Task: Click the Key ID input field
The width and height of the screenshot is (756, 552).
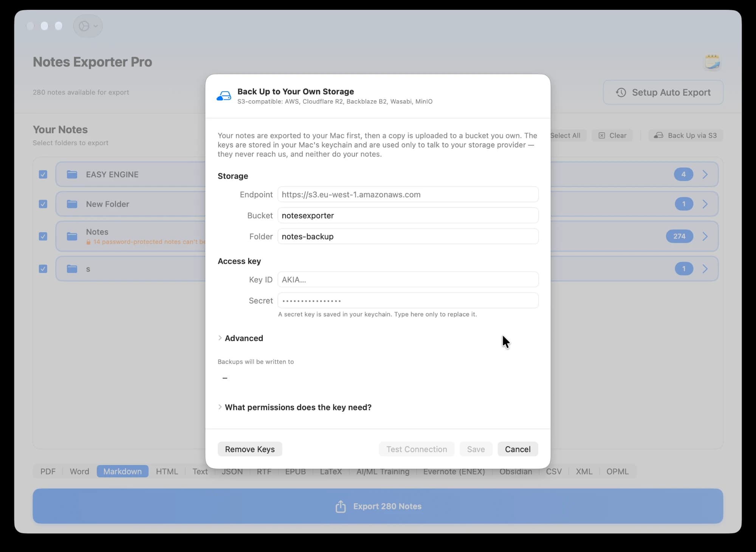Action: 408,280
